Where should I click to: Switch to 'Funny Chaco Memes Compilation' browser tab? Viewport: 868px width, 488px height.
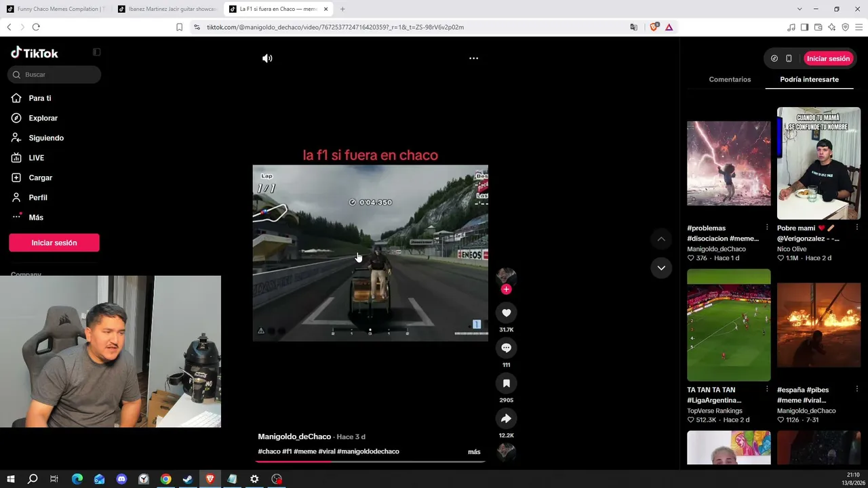coord(56,9)
